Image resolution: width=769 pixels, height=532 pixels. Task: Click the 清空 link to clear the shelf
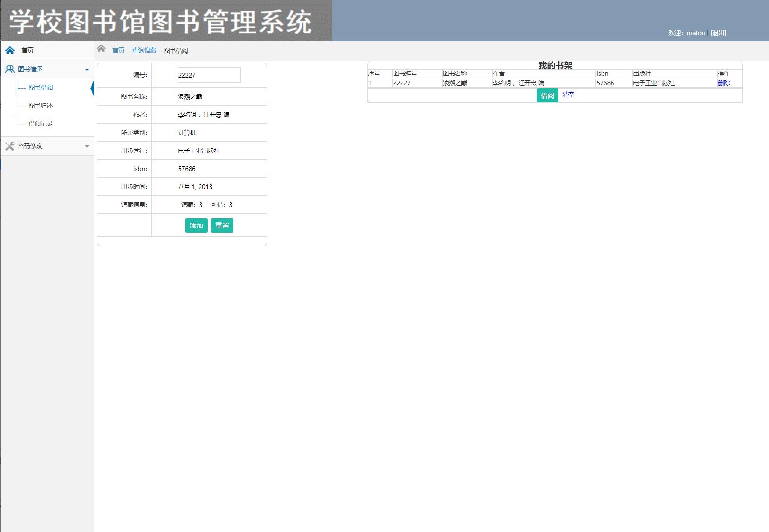point(568,95)
